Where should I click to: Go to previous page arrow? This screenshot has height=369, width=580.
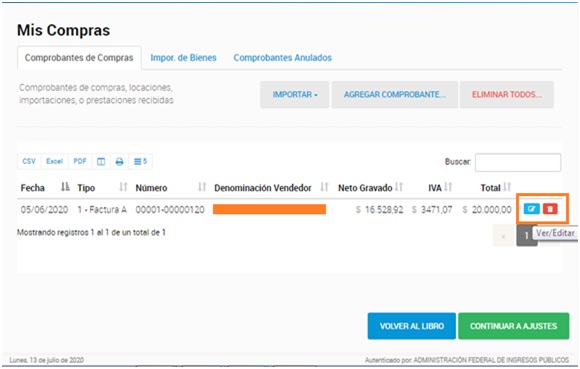504,236
